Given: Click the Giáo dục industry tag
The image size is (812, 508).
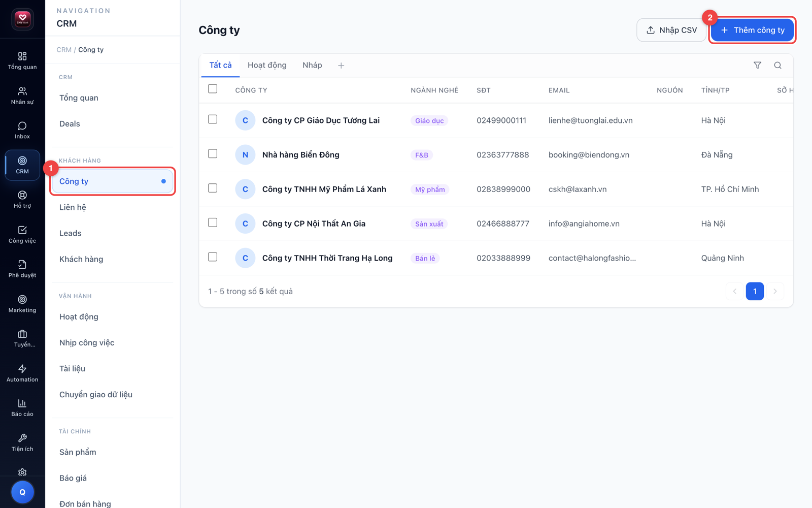Looking at the screenshot, I should (429, 120).
